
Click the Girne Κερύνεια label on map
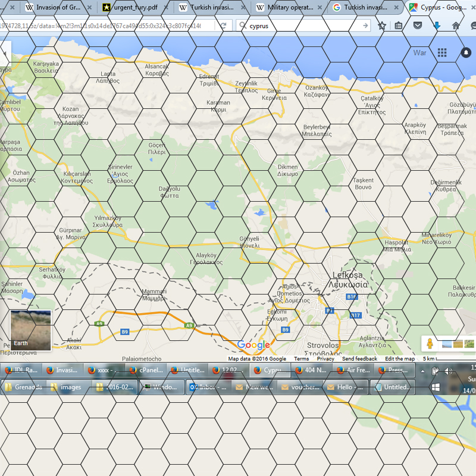tap(274, 95)
